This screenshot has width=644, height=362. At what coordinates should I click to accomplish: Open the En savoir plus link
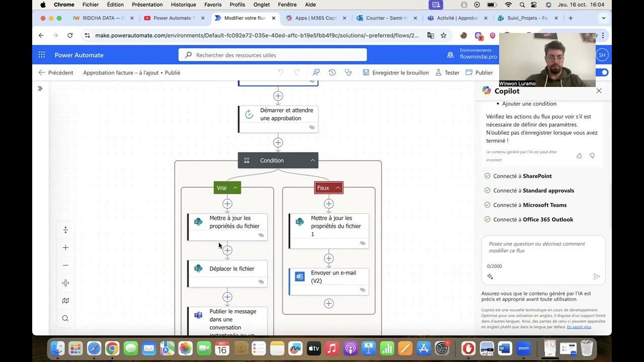pos(579,327)
